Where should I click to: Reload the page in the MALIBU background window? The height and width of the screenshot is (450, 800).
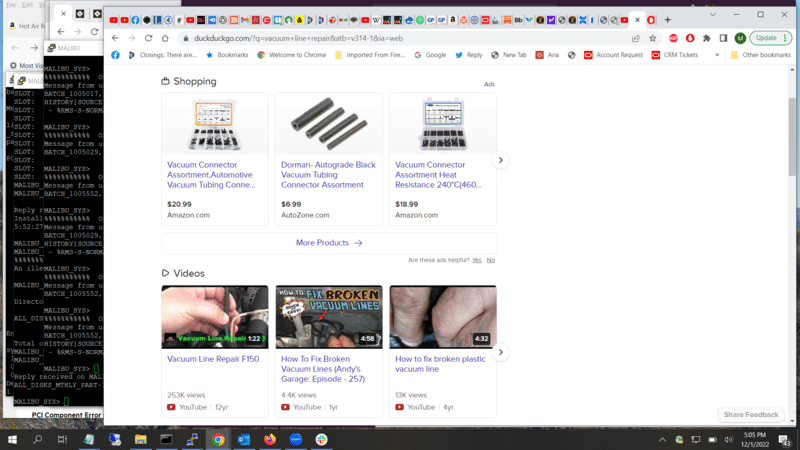(x=94, y=32)
